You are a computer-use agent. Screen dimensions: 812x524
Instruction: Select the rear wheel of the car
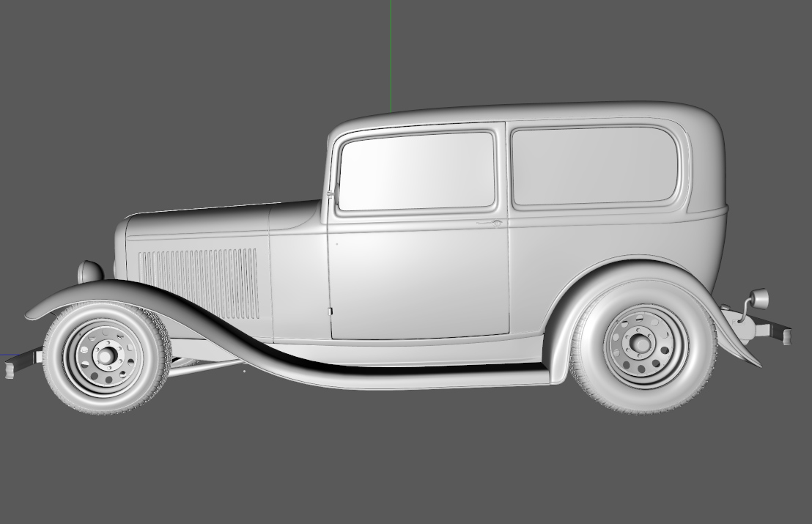click(640, 344)
